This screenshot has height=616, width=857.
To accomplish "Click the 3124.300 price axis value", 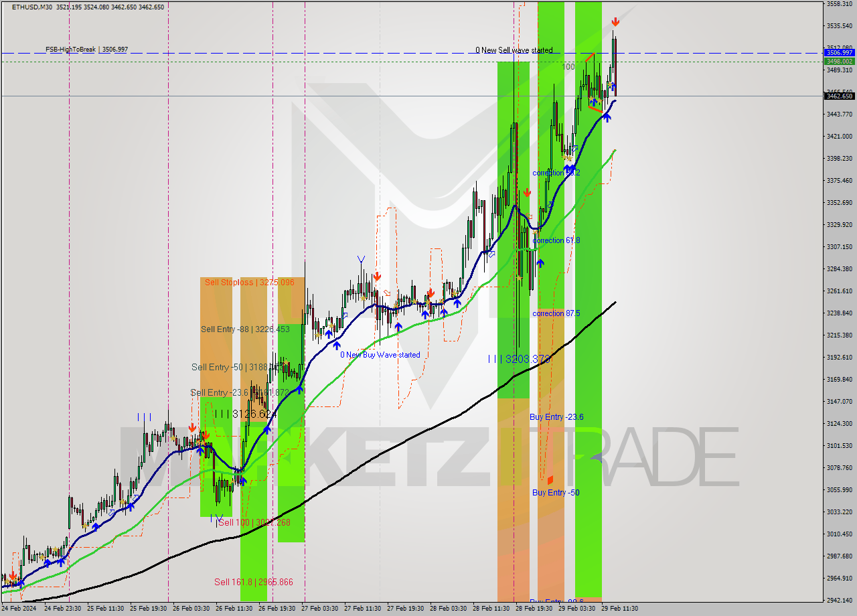I will 839,424.
